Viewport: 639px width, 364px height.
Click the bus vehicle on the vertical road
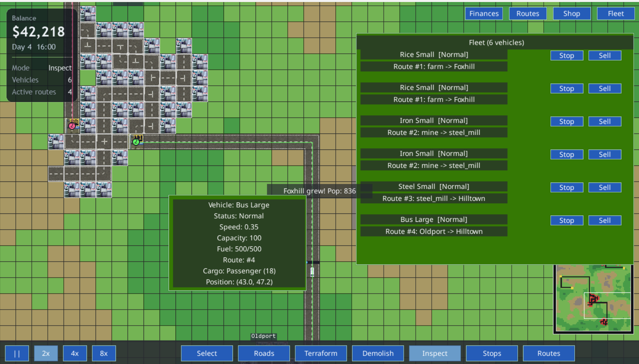(312, 272)
